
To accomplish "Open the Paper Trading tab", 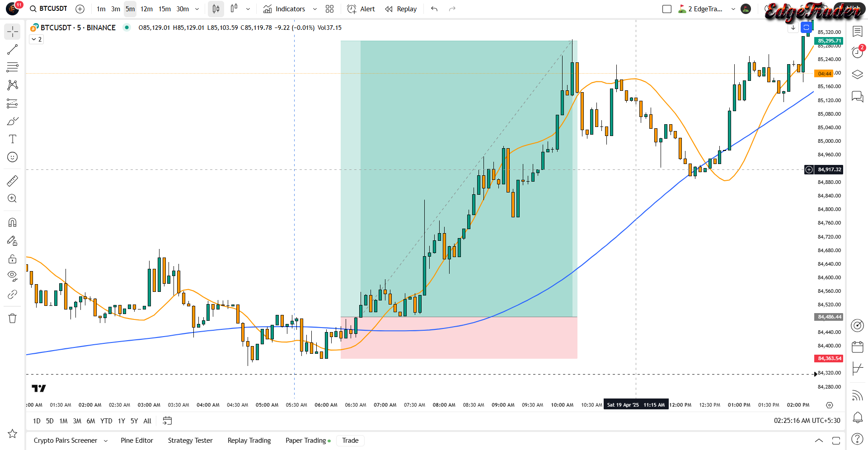I will pos(308,441).
